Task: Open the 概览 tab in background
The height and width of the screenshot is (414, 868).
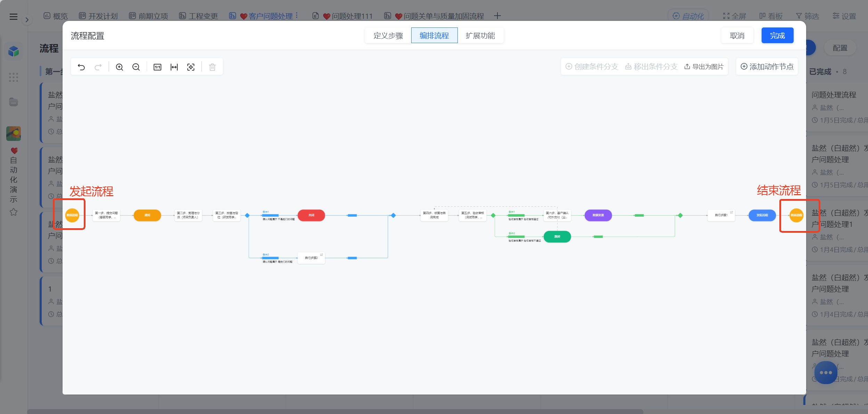Action: (56, 16)
